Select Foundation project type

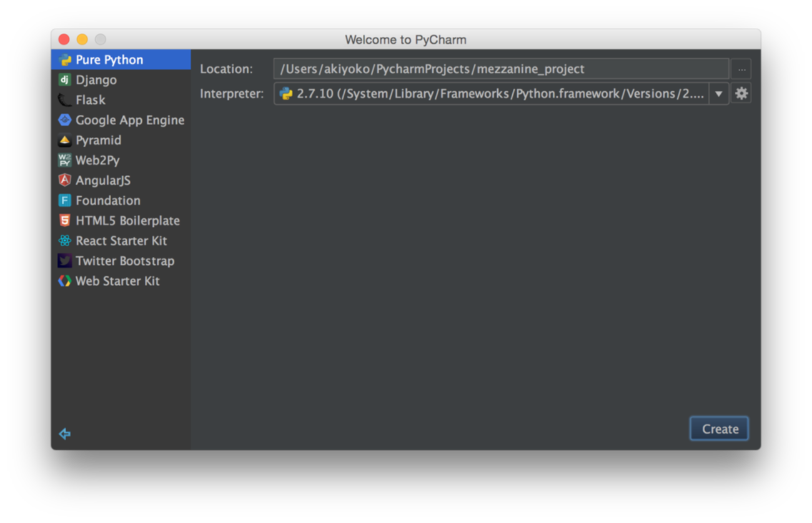point(107,201)
